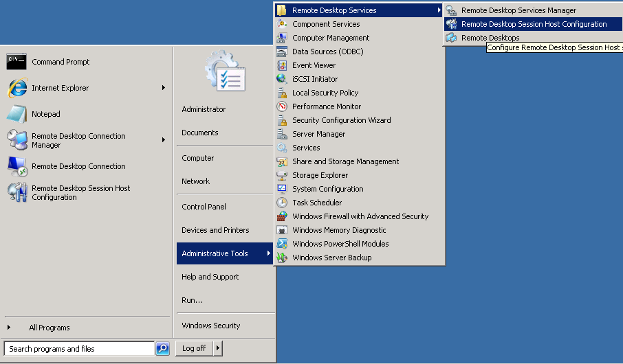Click the Performance Monitor icon

click(x=282, y=106)
